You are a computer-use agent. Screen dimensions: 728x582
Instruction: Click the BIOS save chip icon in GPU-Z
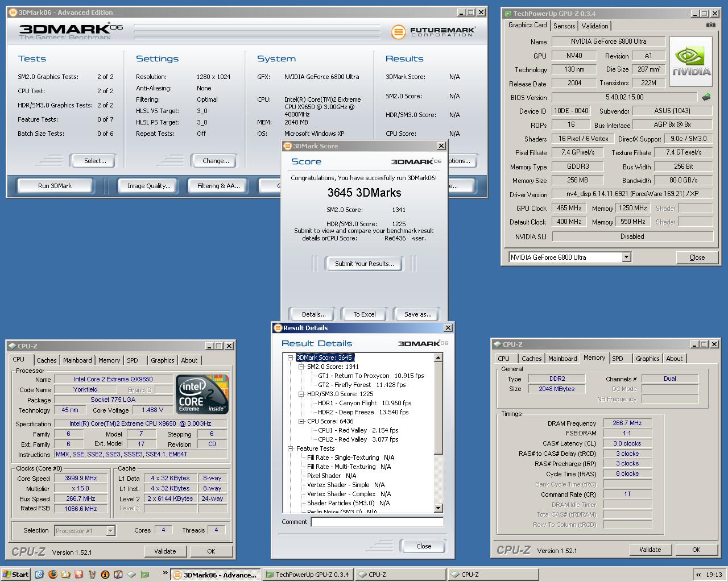point(706,97)
